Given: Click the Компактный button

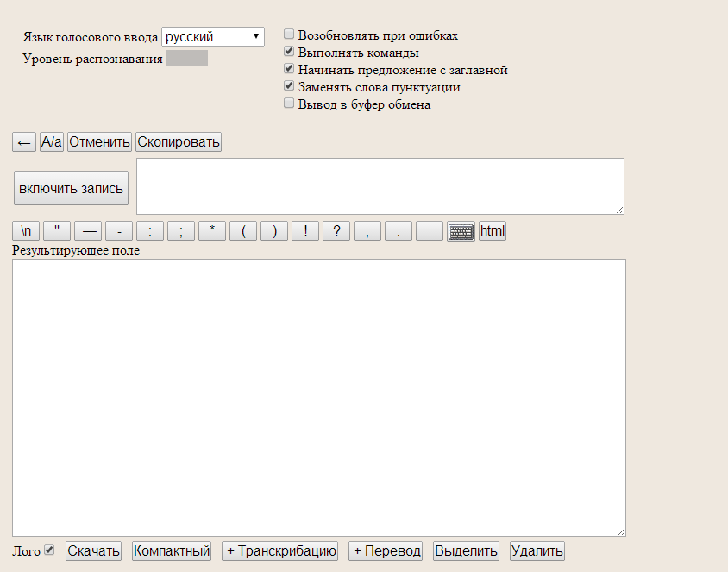Looking at the screenshot, I should click(172, 551).
